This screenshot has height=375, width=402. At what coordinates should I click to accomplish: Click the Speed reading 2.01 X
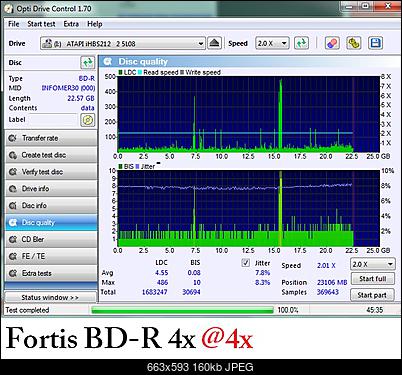(x=326, y=266)
